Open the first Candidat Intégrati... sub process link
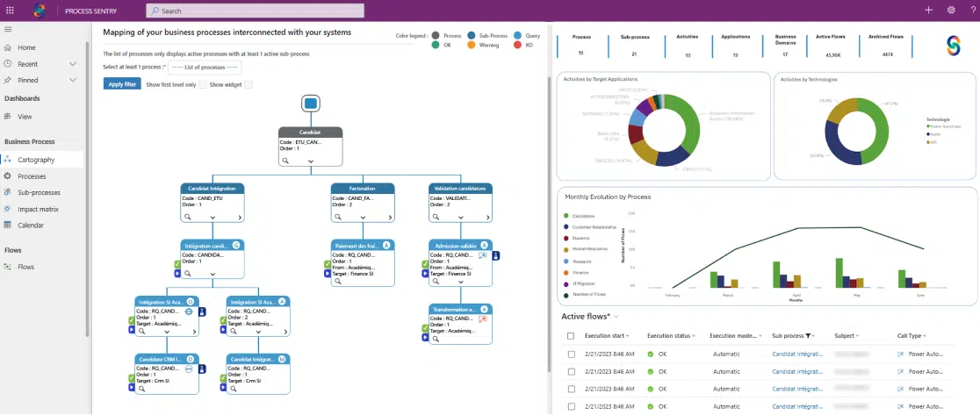 coord(797,354)
